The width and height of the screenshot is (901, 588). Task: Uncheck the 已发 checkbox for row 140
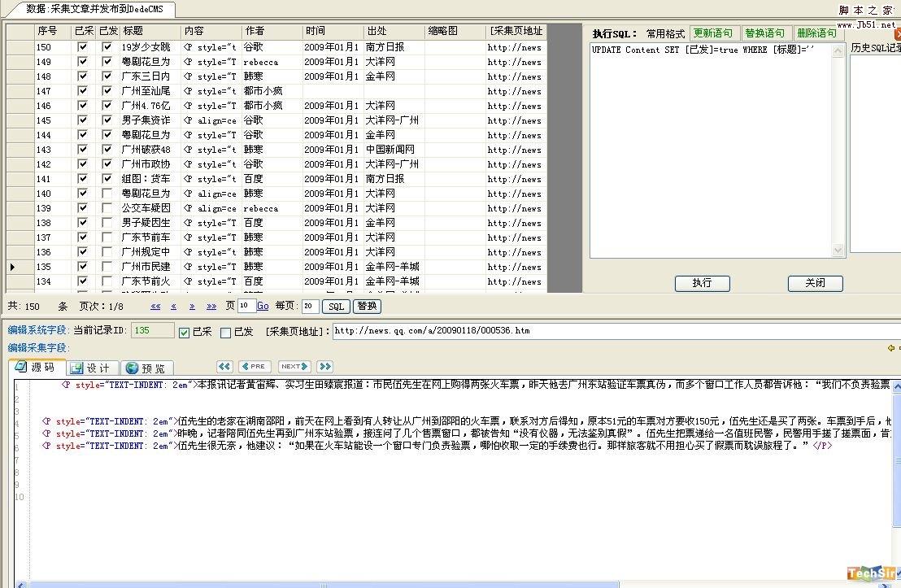tap(107, 194)
